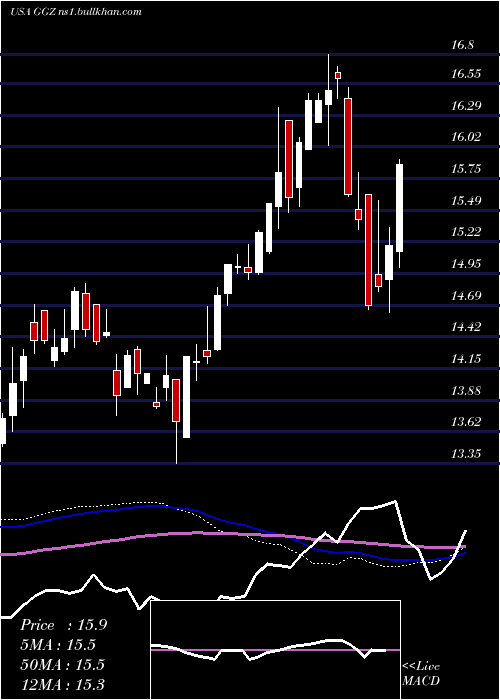Select the 14.15 price axis label

(x=466, y=359)
